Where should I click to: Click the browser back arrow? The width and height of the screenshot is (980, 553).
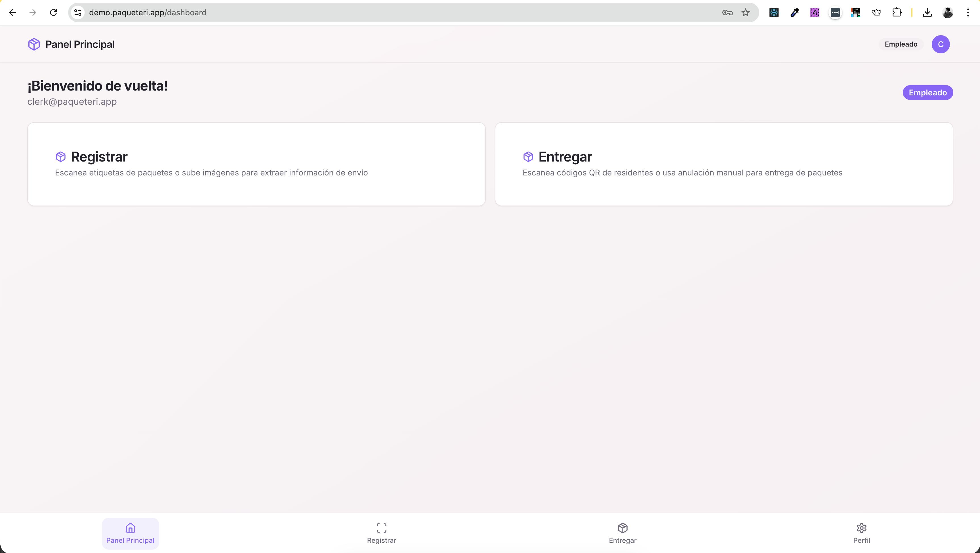point(12,12)
